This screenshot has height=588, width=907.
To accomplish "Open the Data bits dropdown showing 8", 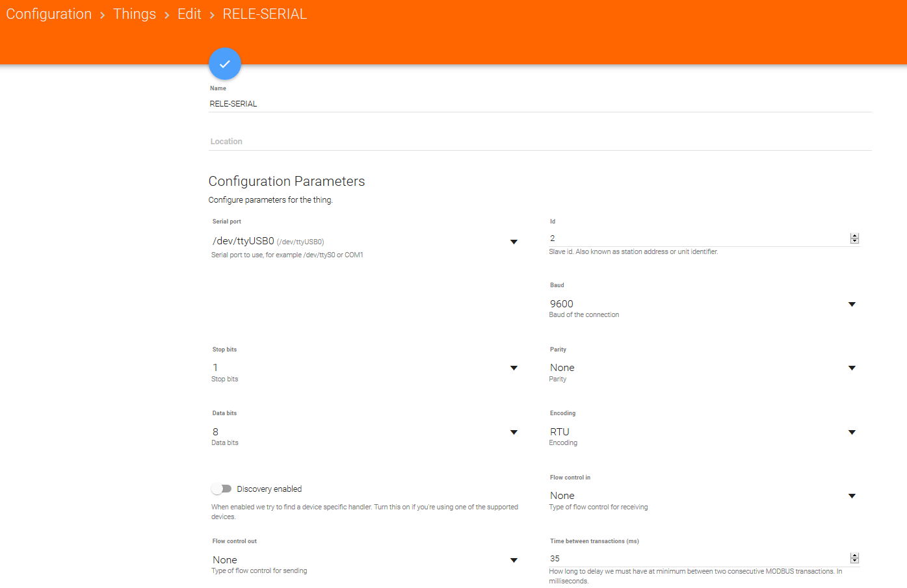I will tap(365, 432).
